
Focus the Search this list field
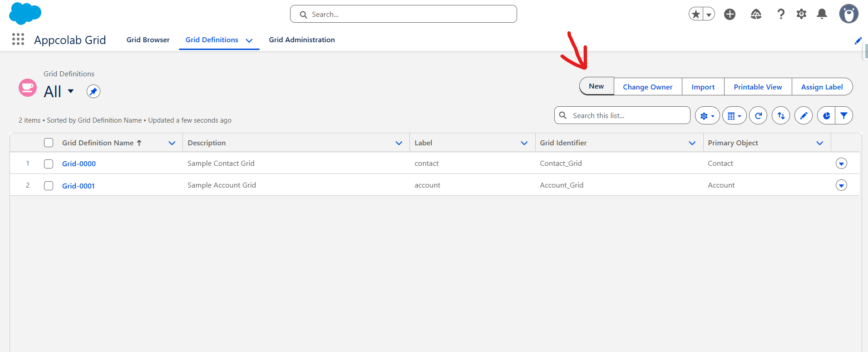pyautogui.click(x=622, y=115)
